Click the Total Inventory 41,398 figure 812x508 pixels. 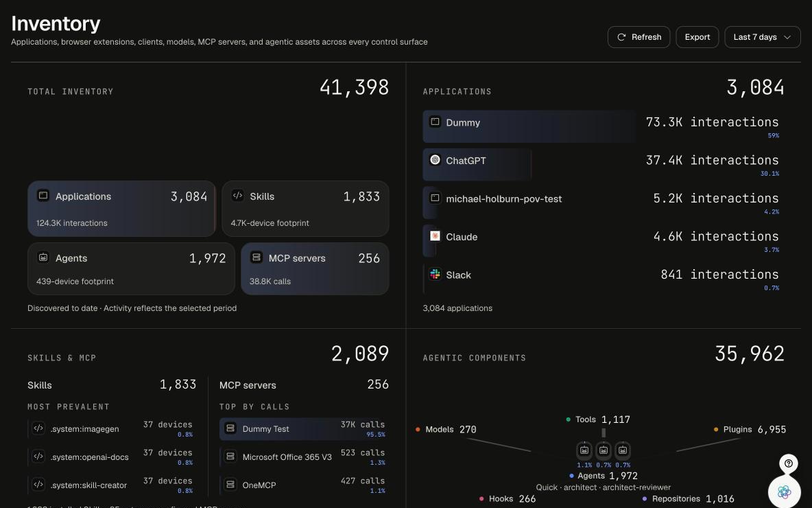coord(354,87)
